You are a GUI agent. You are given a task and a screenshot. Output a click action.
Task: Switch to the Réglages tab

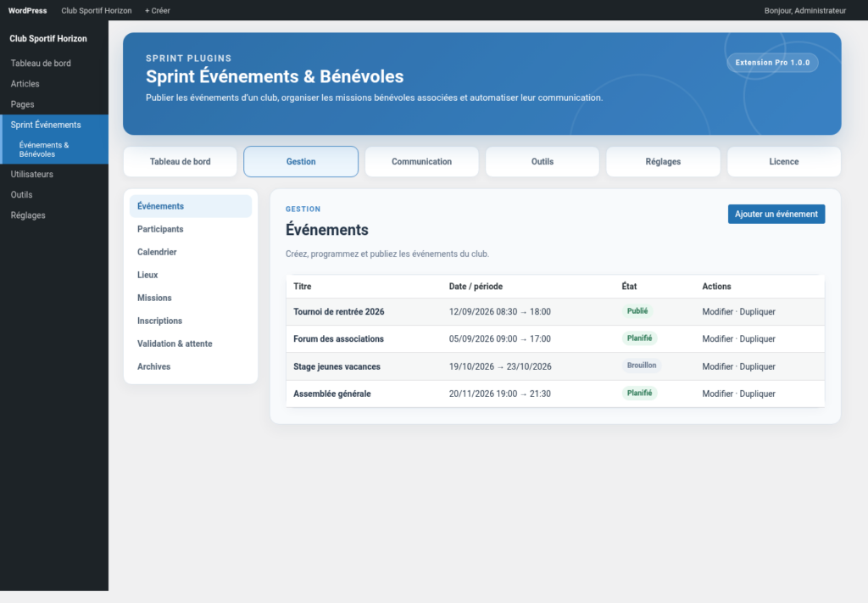(663, 162)
